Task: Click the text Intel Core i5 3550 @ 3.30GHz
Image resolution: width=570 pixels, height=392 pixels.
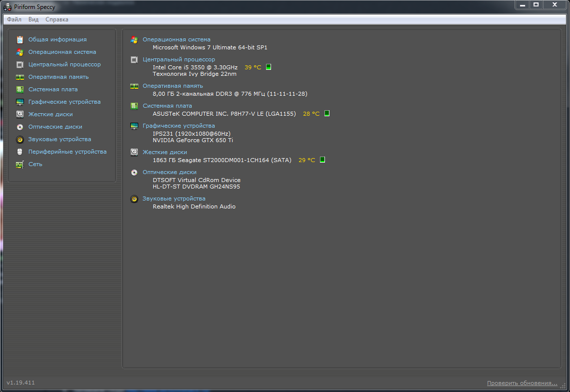Action: click(x=195, y=67)
